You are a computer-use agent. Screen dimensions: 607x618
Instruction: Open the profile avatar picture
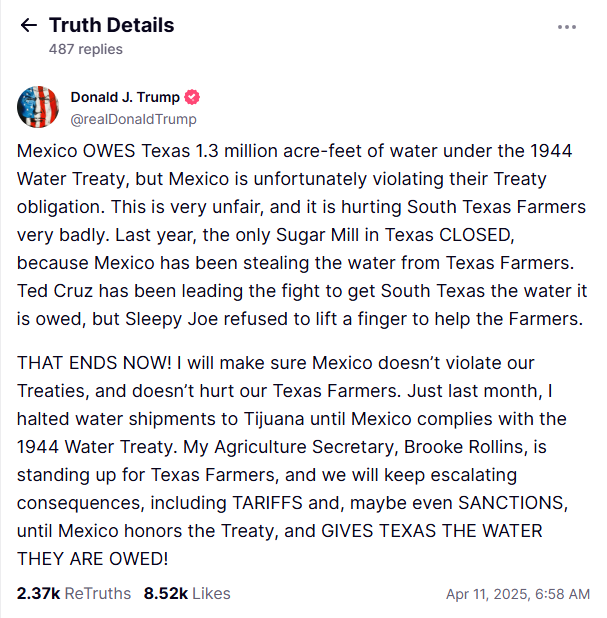pyautogui.click(x=38, y=108)
